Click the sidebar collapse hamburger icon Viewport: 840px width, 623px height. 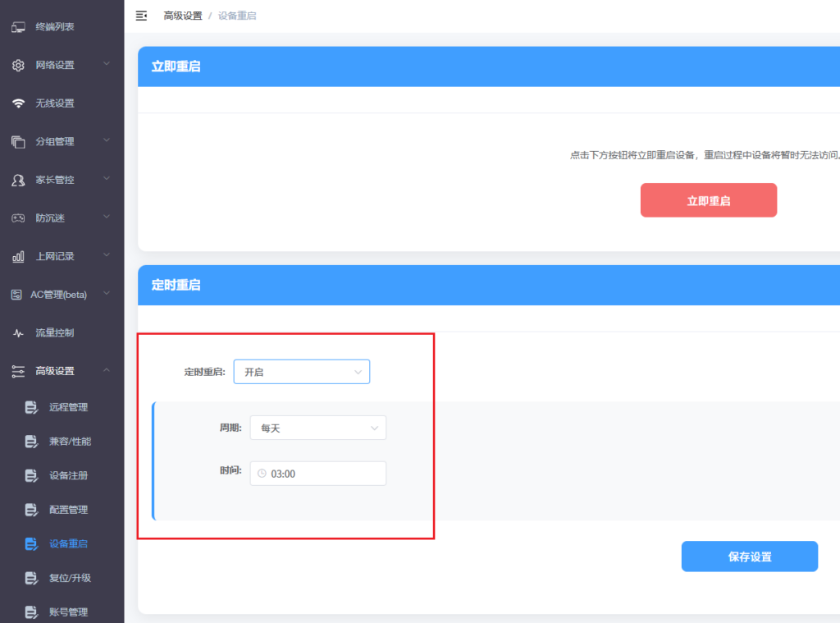141,16
